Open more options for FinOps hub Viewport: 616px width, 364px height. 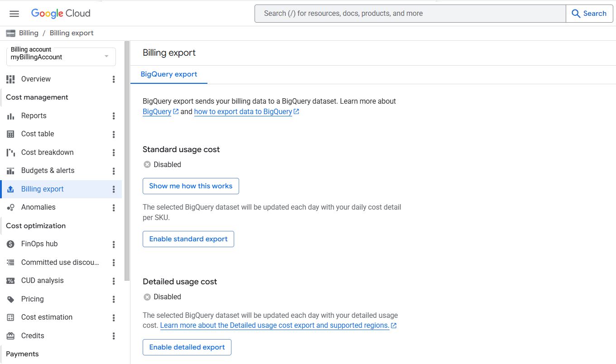114,244
